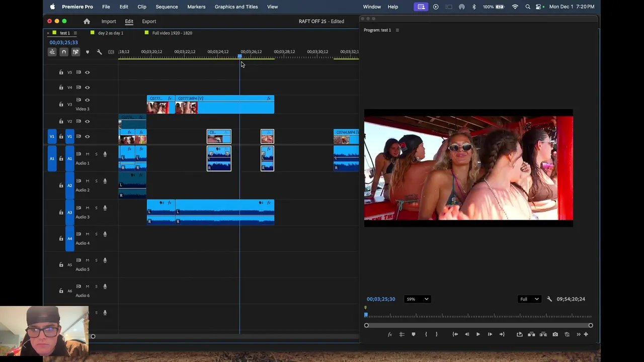This screenshot has width=644, height=362.
Task: Step back one frame
Action: pos(466,334)
